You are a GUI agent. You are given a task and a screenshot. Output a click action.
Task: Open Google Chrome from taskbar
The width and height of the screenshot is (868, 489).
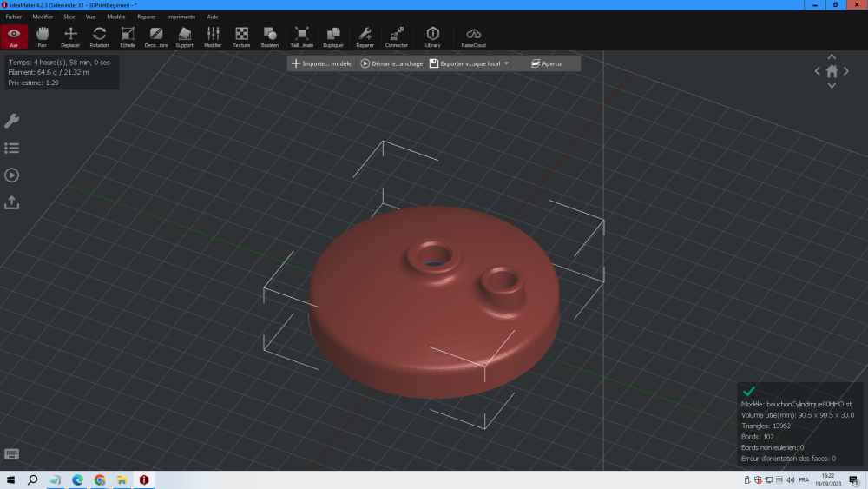100,480
